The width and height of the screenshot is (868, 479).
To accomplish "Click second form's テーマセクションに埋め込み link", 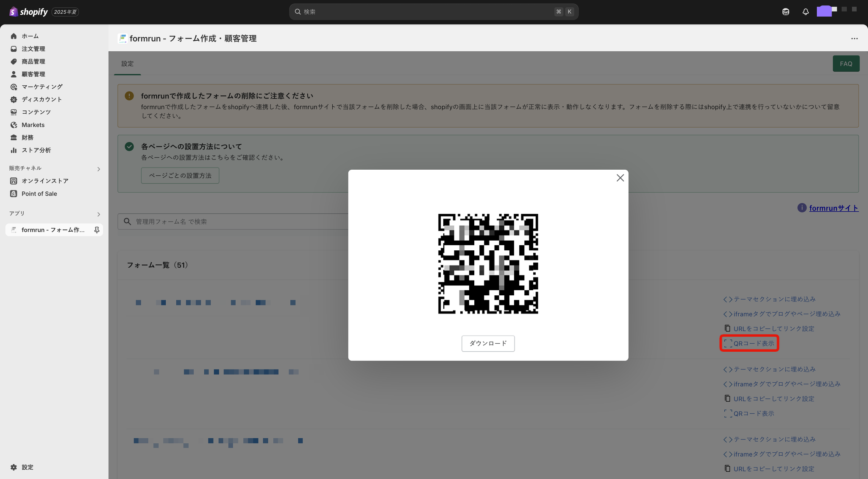I will (x=770, y=369).
